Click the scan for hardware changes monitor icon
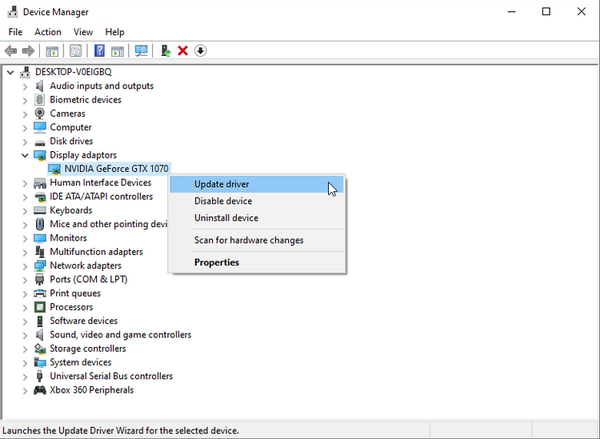This screenshot has width=600, height=439. [x=141, y=51]
